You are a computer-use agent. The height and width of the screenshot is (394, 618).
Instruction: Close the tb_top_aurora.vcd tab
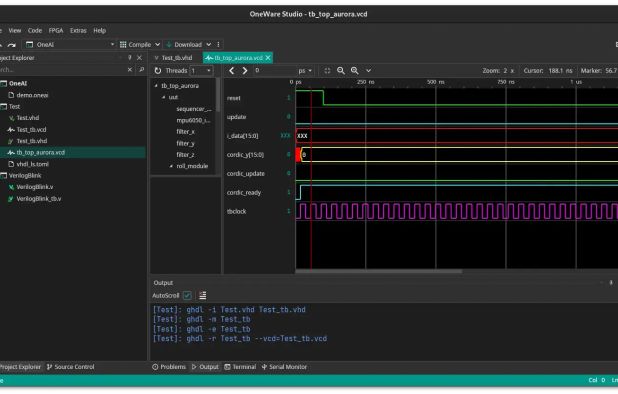coord(268,58)
